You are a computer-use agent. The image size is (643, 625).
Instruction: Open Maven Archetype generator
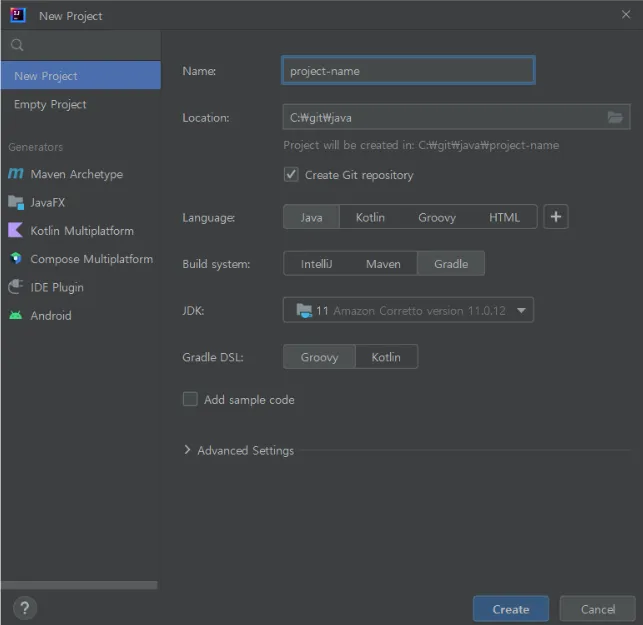[x=81, y=174]
